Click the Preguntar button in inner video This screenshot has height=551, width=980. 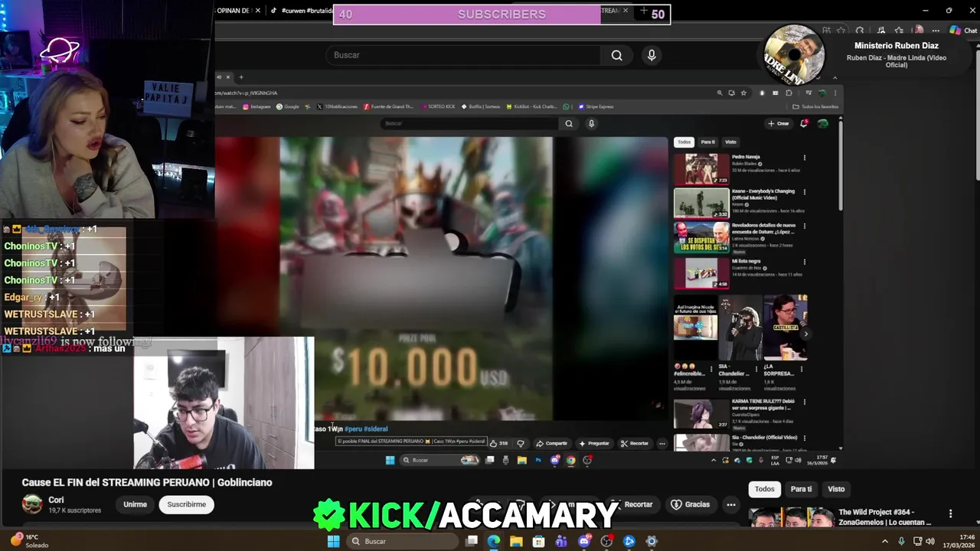(x=594, y=443)
